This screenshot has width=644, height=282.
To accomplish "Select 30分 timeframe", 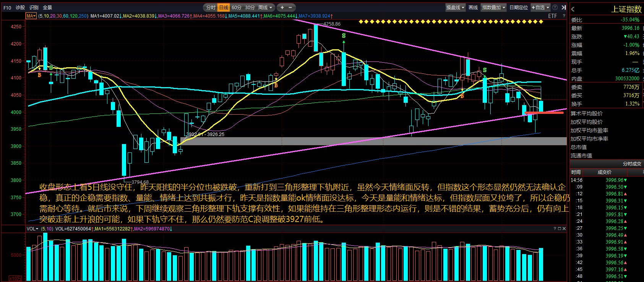I will pos(250,7).
